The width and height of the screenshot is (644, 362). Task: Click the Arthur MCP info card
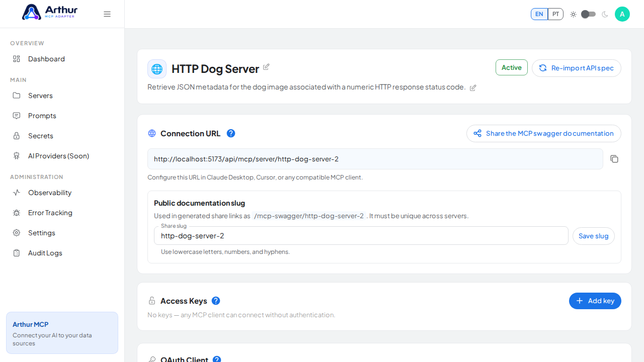coord(62,333)
